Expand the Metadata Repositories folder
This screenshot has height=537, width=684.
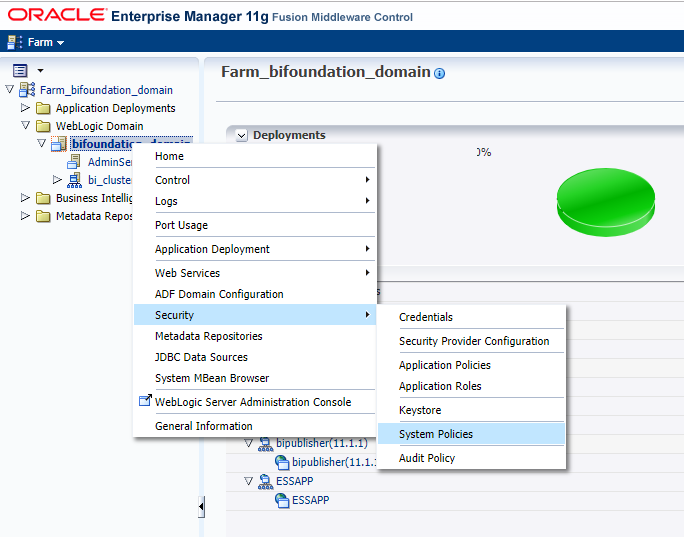[25, 215]
